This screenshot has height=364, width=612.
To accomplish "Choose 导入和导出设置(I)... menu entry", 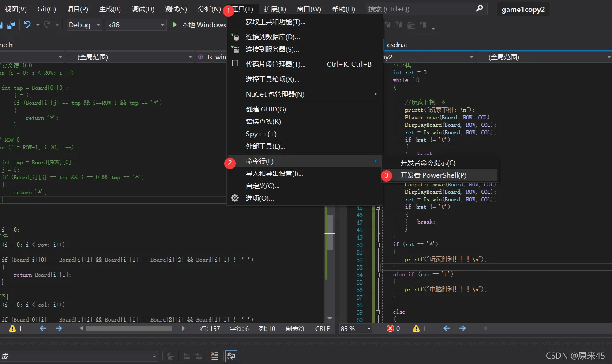I will point(304,174).
